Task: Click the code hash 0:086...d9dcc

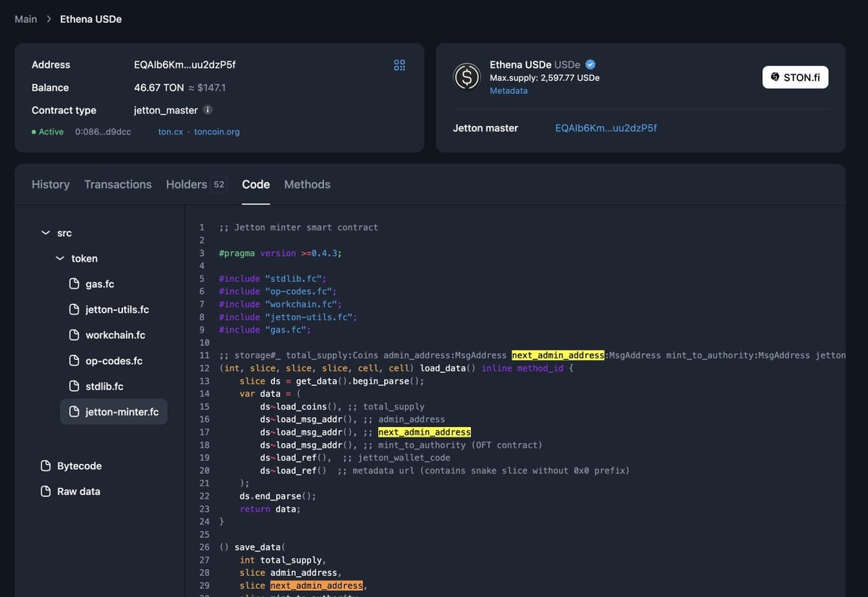Action: [103, 132]
